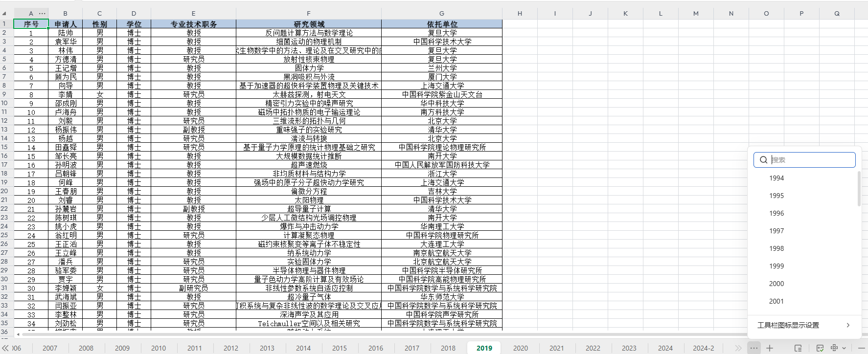868x354 pixels.
Task: Select the 专业技术职务 header cell
Action: pos(194,24)
